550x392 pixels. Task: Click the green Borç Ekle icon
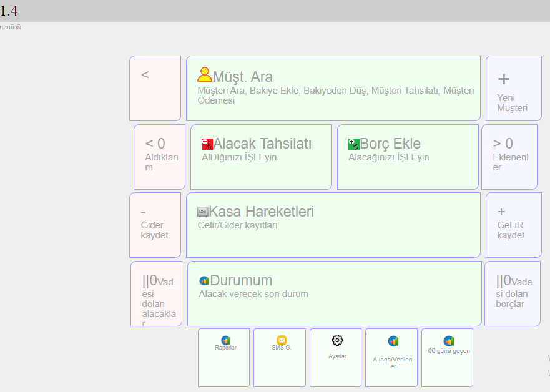(x=354, y=144)
